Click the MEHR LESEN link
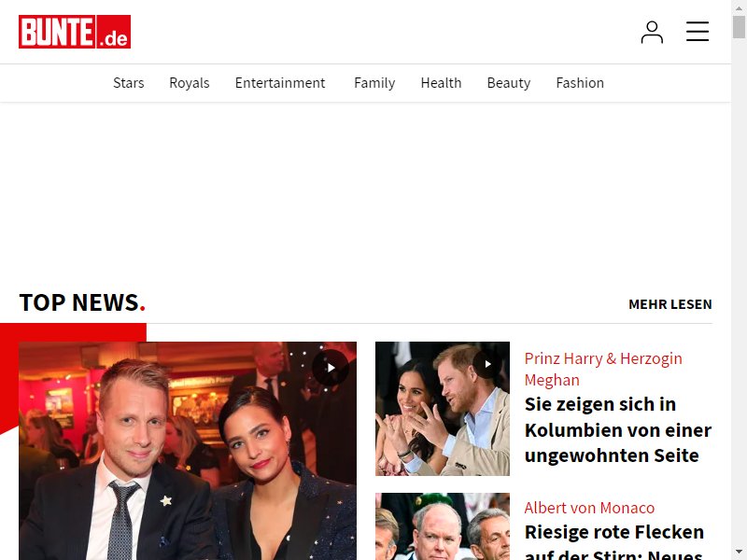Screen dimensions: 747x560 (x=670, y=304)
